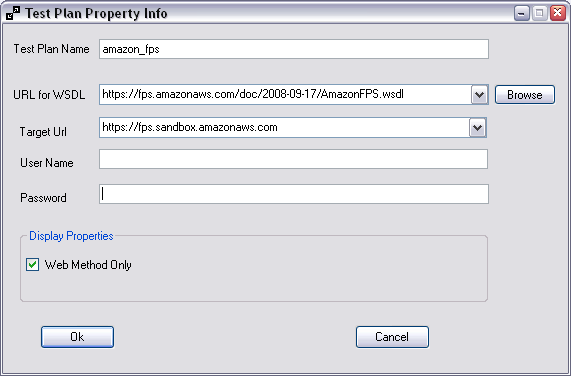Click the Web Method Only label text
Screen dimensions: 571x376
88,265
